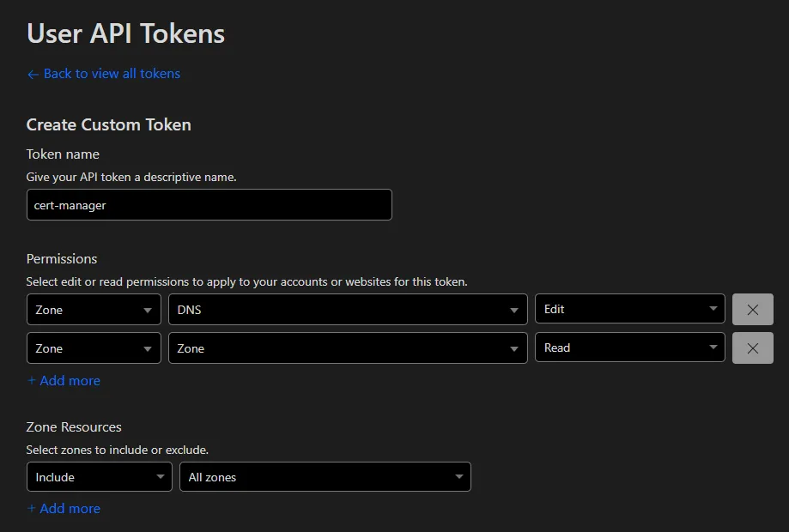This screenshot has height=532, width=789.
Task: Remove the Zone Read permission row
Action: click(x=752, y=348)
